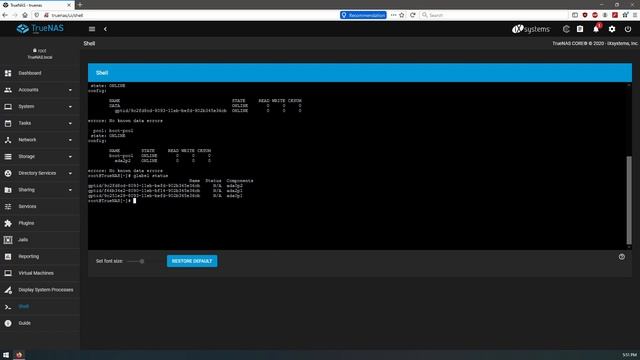Open Services page from sidebar

coord(40,207)
